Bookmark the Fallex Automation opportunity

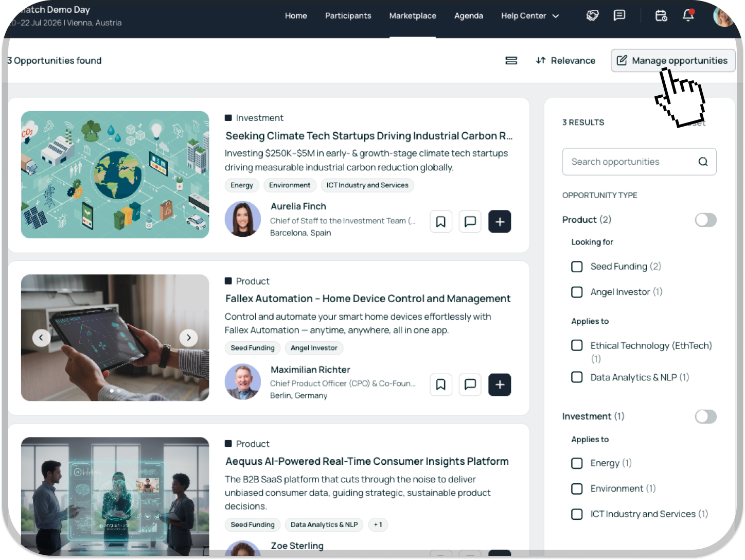point(441,384)
